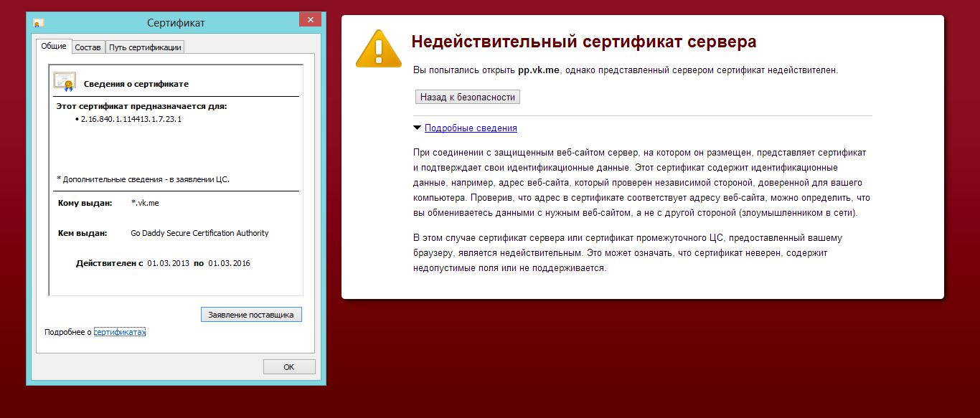Click the OID 2.16.840.1.114413.1.7.23.1 entry
This screenshot has height=418, width=980.
131,119
